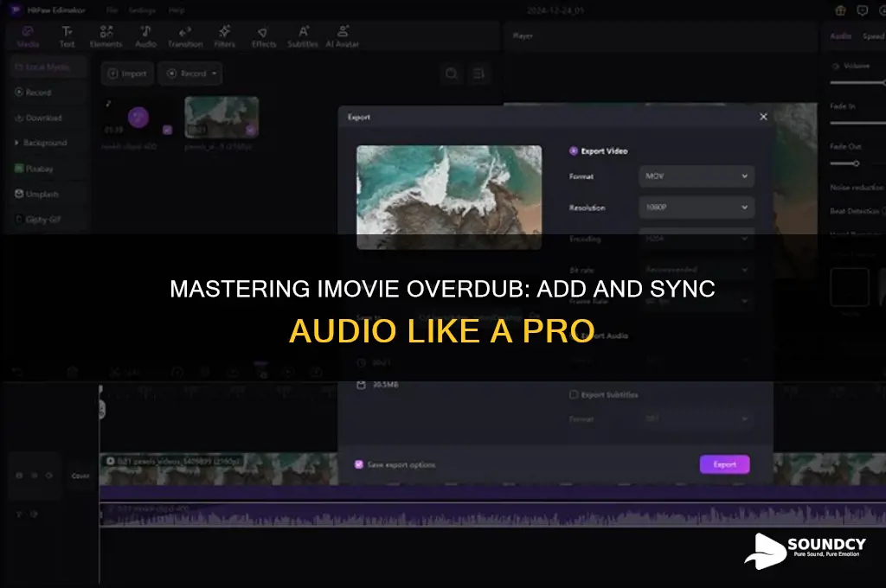Open the Effects panel

coord(263,36)
